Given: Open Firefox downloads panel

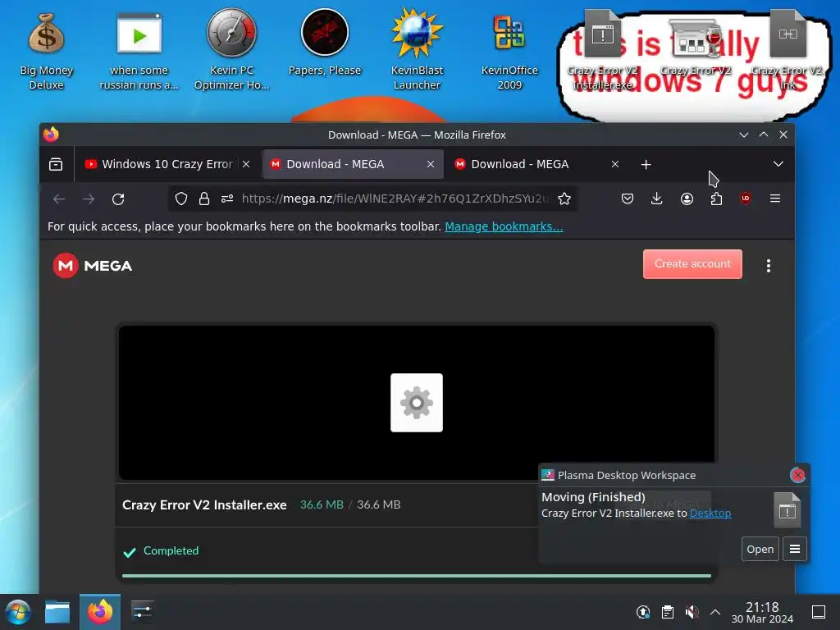Looking at the screenshot, I should tap(657, 199).
